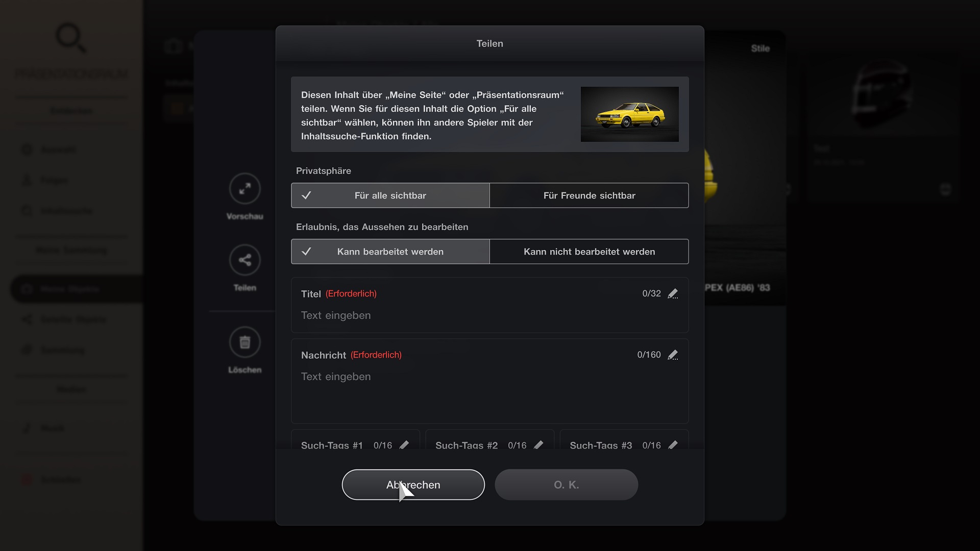Choose 'Kann bearbeitet werden' permission
Screen dimensions: 980x551
pyautogui.click(x=390, y=252)
